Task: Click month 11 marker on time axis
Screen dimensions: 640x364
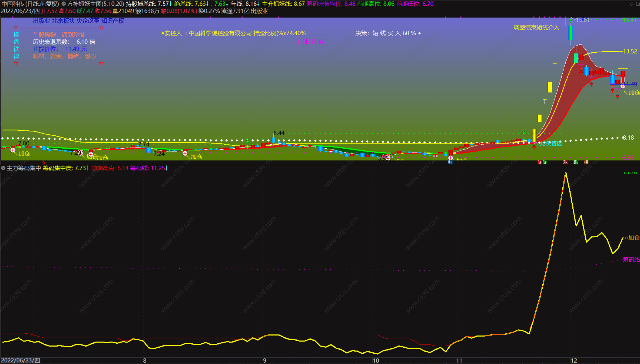Action: click(x=459, y=361)
